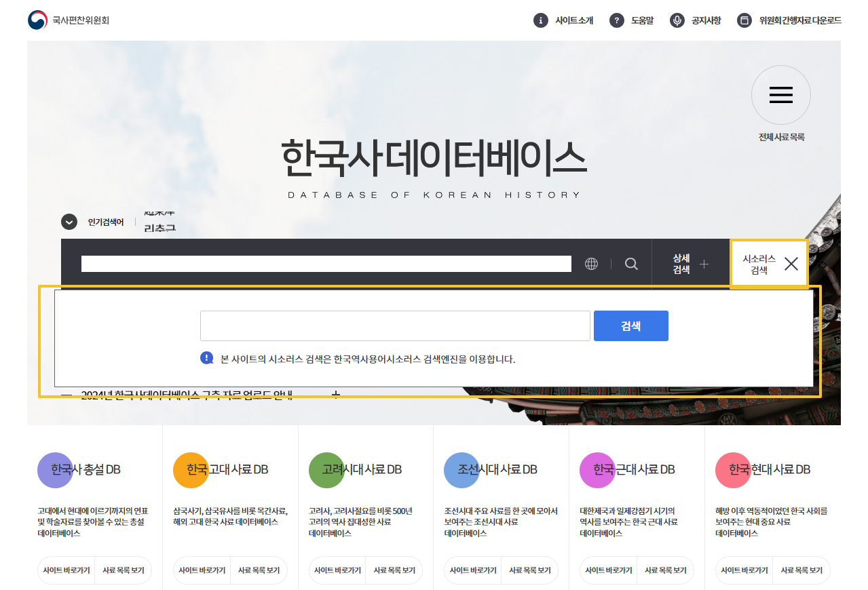
Task: Open the 전체 사료 목록 hamburger menu
Action: tap(780, 95)
